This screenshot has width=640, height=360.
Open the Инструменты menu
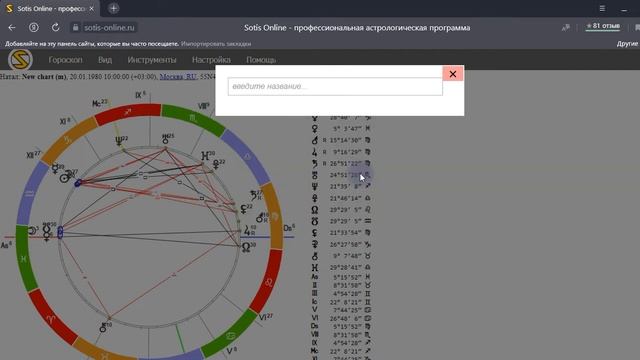pyautogui.click(x=152, y=60)
